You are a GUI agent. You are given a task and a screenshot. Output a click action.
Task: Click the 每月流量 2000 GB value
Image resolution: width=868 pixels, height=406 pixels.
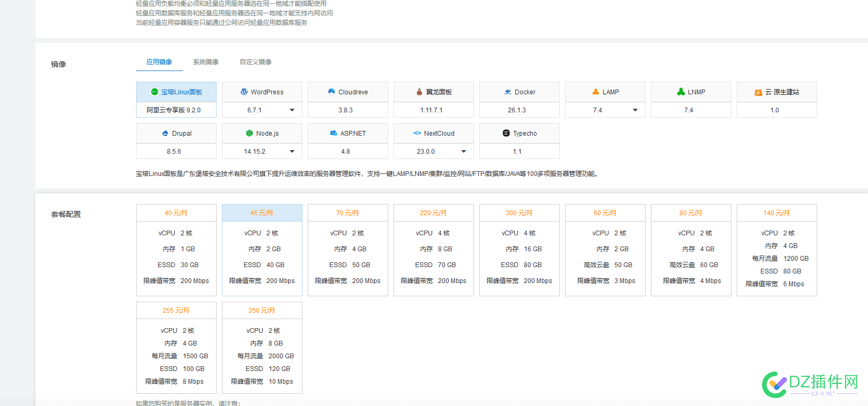pos(281,356)
